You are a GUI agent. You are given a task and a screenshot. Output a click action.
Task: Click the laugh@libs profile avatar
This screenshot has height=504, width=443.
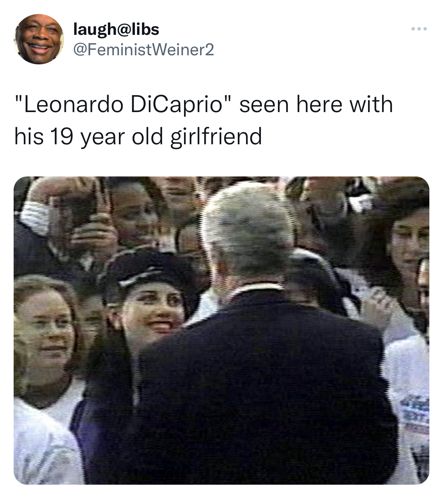tap(39, 39)
